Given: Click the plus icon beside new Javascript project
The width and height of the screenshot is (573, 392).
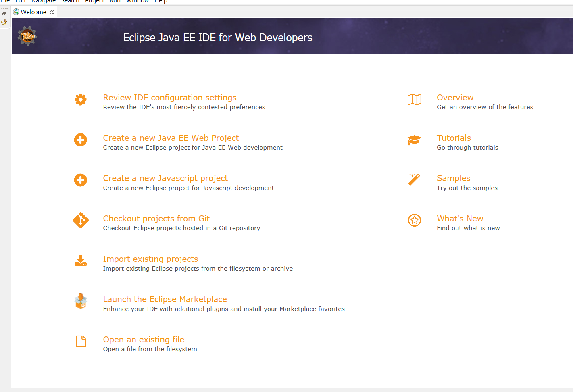Looking at the screenshot, I should tap(81, 180).
